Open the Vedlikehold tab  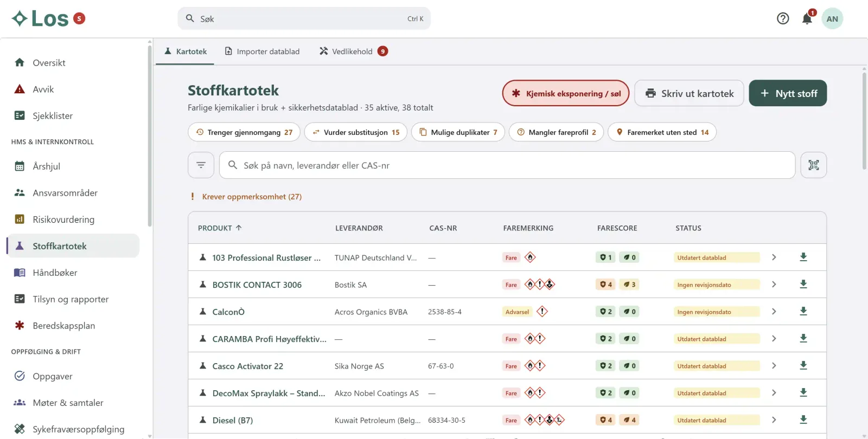[x=353, y=51]
